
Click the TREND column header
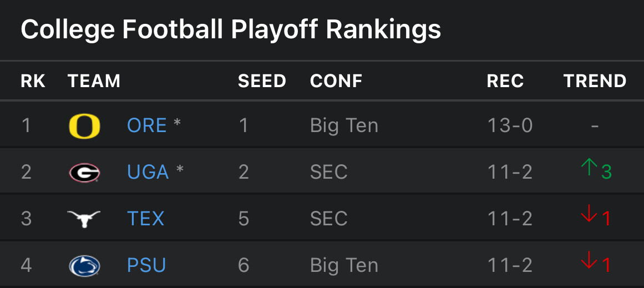(595, 81)
